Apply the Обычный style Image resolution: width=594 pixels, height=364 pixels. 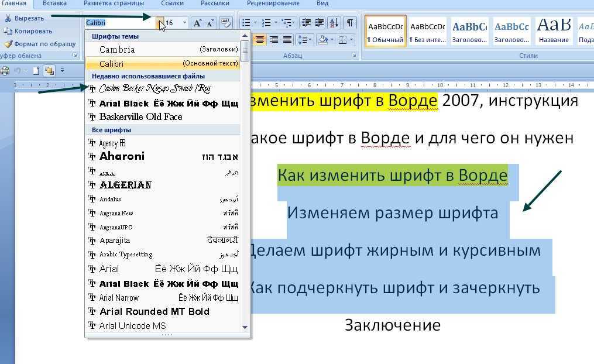point(386,31)
